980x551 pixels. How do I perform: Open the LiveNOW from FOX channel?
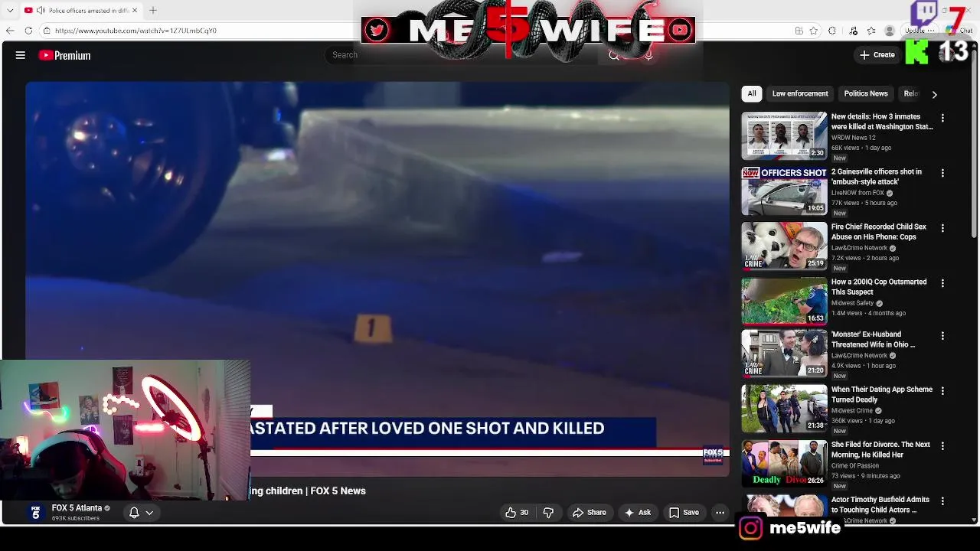point(857,193)
